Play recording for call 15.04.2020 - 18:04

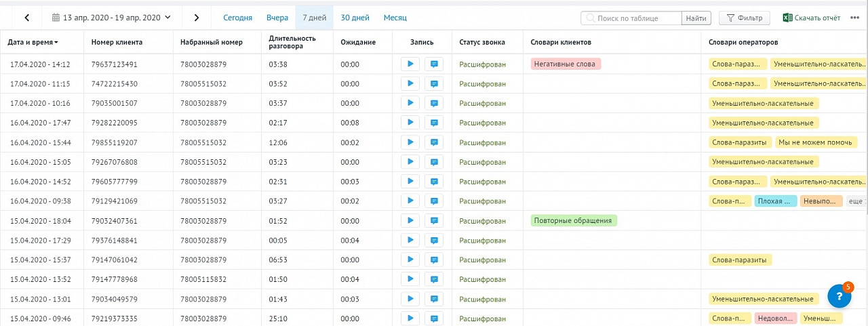[410, 220]
